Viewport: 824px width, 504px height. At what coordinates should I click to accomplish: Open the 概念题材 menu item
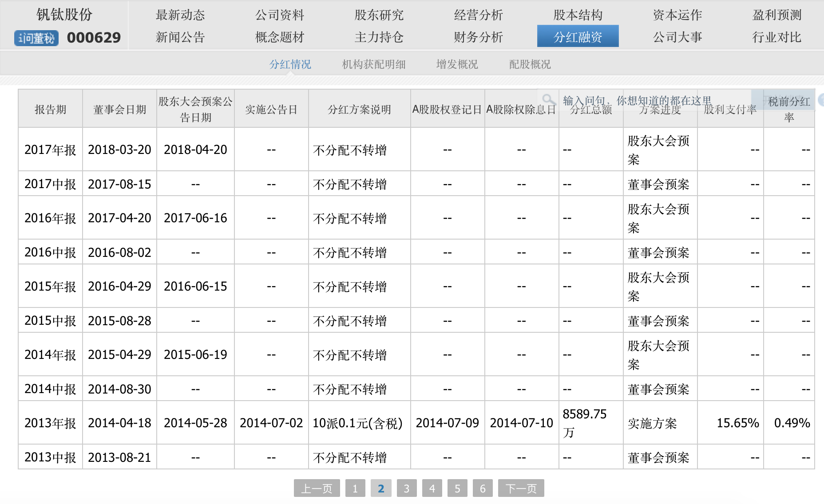(x=280, y=37)
